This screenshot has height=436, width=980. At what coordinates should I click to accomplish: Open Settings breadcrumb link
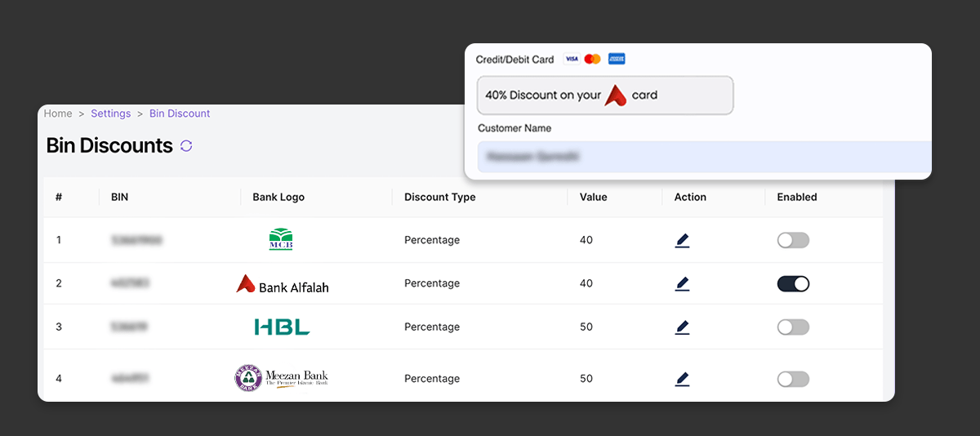[x=110, y=113]
